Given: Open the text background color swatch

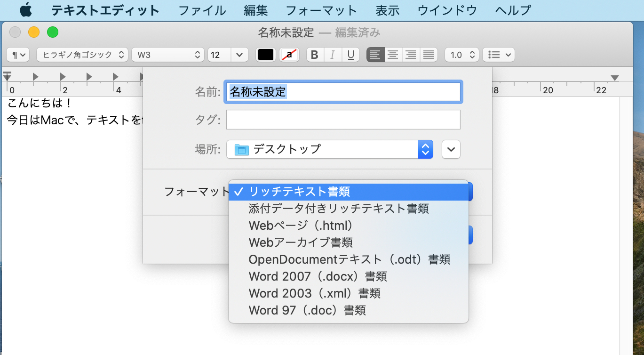Looking at the screenshot, I should tap(289, 55).
